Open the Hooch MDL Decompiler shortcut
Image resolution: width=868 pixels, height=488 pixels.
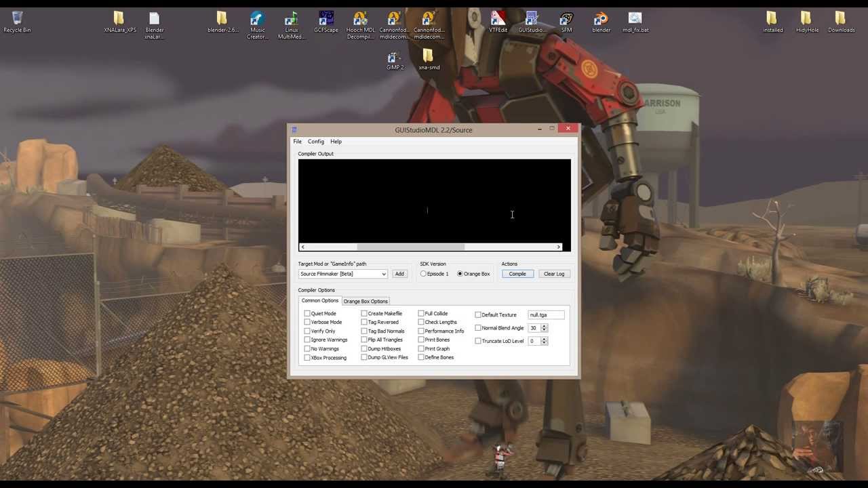(360, 25)
